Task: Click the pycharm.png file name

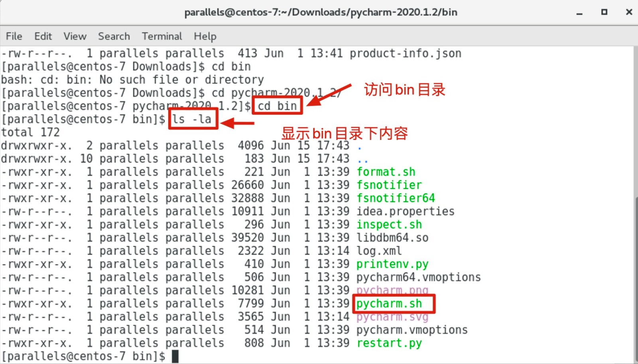Action: pos(392,290)
